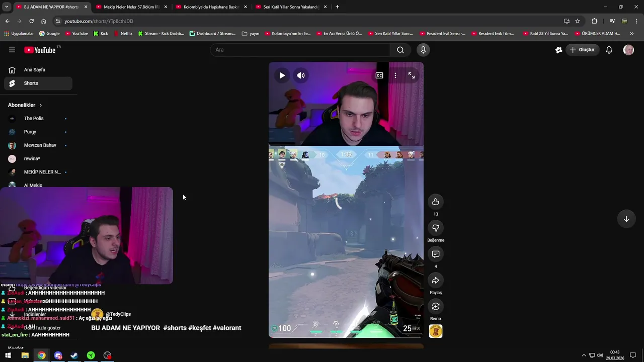644x362 pixels.
Task: Like the Short with 13 likes
Action: 436,202
